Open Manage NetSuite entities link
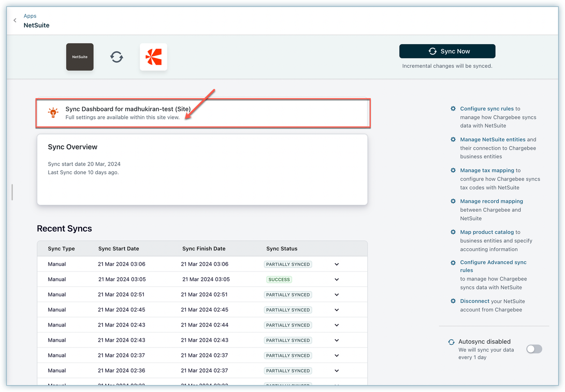The width and height of the screenshot is (565, 392). coord(493,139)
